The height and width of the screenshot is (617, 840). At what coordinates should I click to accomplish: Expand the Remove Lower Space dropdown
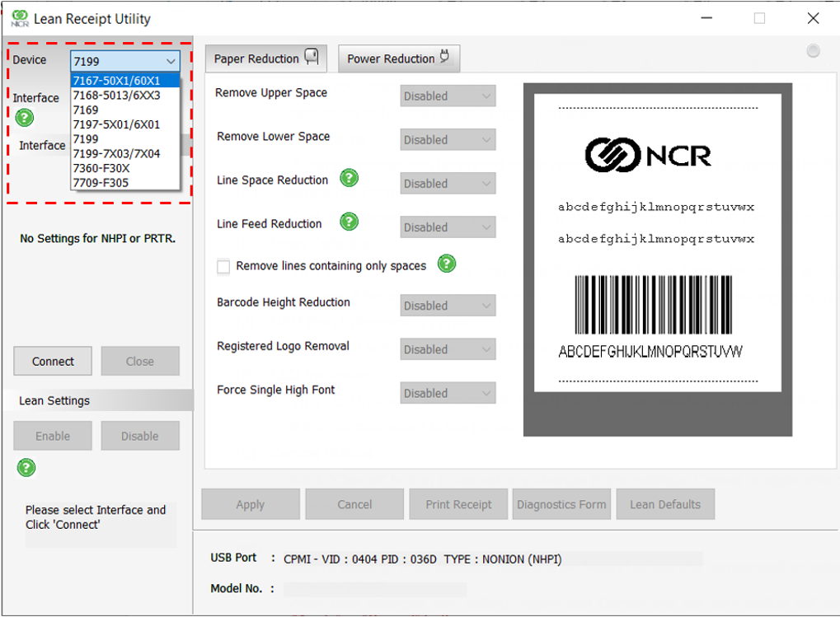coord(448,140)
